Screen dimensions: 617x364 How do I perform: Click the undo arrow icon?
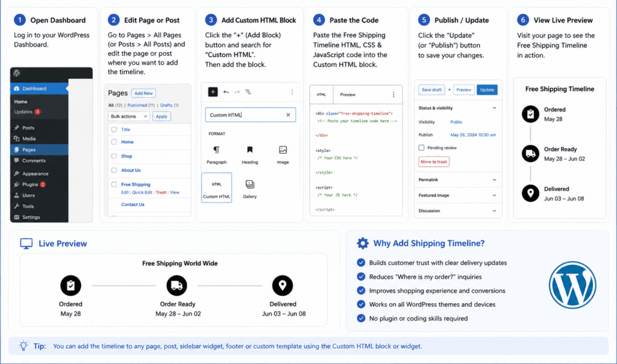(226, 92)
